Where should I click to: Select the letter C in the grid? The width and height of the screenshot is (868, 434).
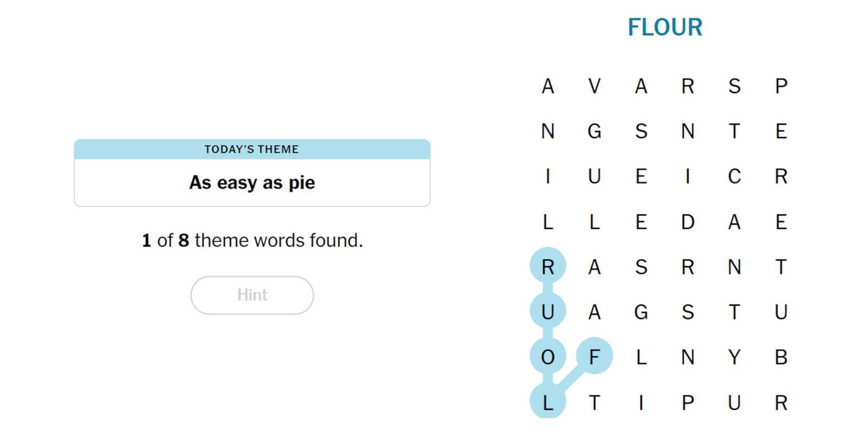pos(734,176)
